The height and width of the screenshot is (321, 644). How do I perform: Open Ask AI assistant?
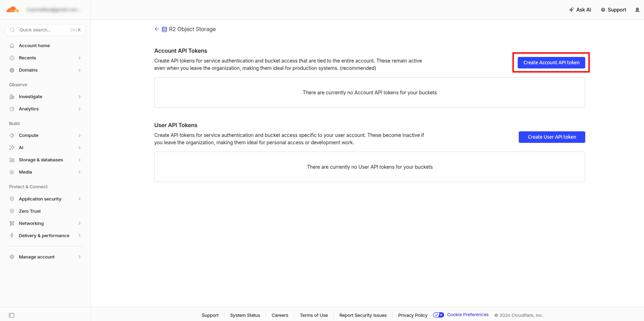580,10
